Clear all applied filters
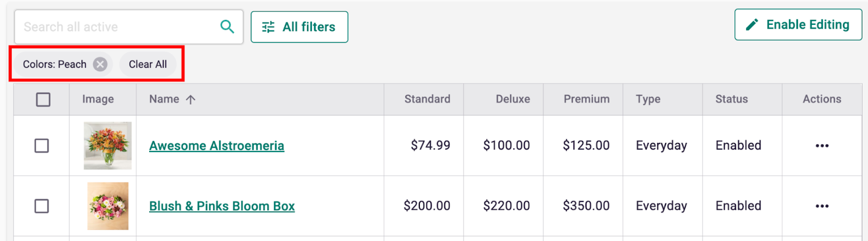 click(148, 64)
